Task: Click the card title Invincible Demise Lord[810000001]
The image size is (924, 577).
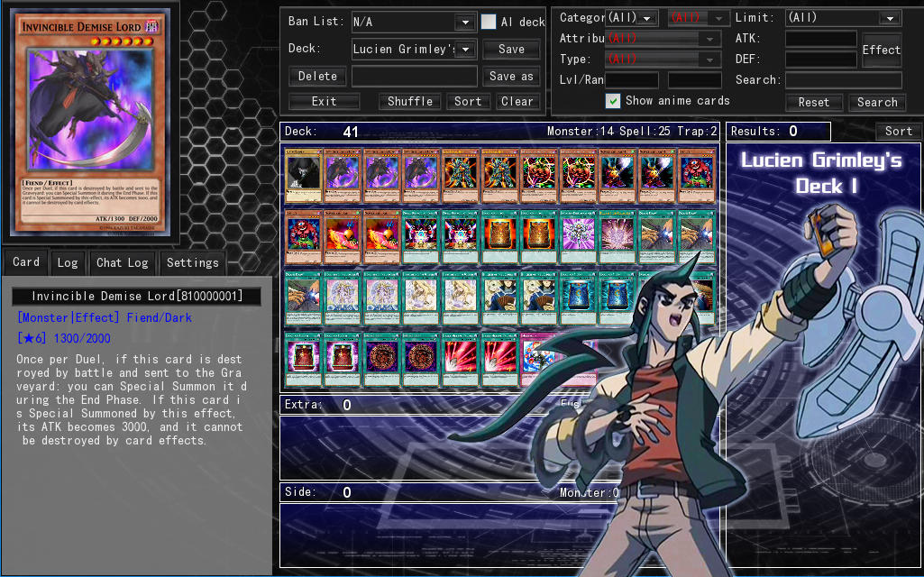Action: [137, 296]
